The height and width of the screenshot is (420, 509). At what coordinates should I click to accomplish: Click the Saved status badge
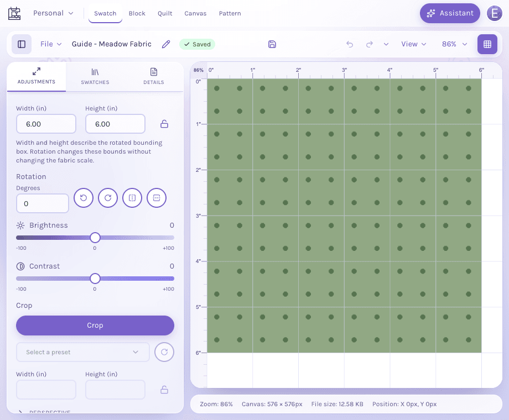pyautogui.click(x=197, y=44)
